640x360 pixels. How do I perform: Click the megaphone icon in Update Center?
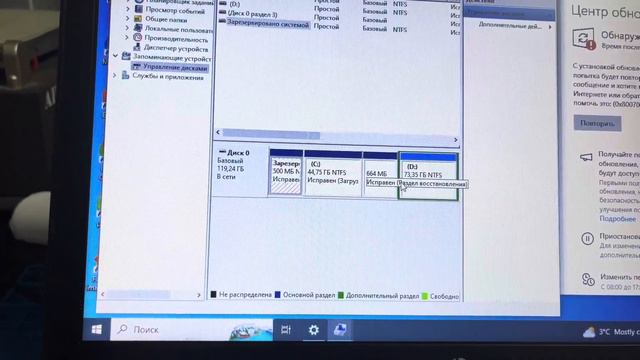pyautogui.click(x=587, y=157)
